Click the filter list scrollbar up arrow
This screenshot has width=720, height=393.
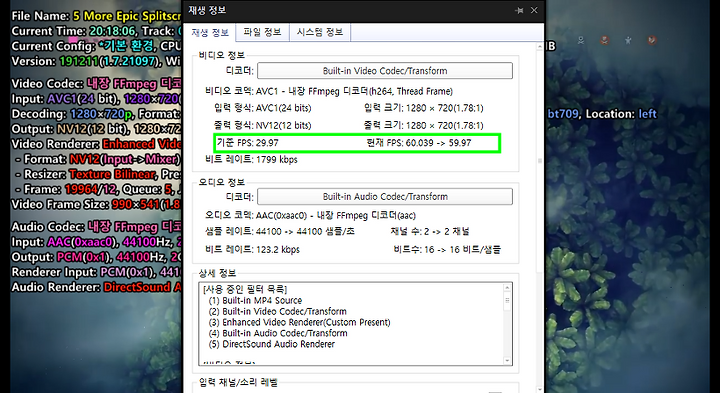click(x=507, y=288)
